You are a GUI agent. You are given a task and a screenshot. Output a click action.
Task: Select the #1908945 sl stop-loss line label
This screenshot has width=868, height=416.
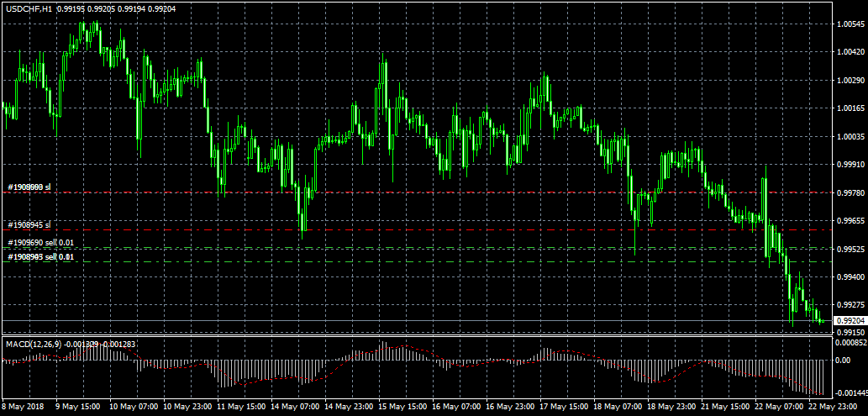pyautogui.click(x=29, y=225)
